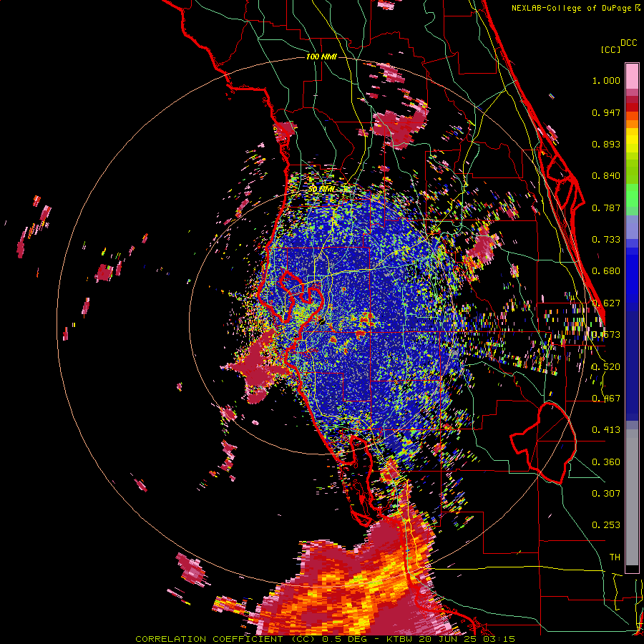The height and width of the screenshot is (644, 644).
Task: Click the KTBW station identifier
Action: (400, 639)
